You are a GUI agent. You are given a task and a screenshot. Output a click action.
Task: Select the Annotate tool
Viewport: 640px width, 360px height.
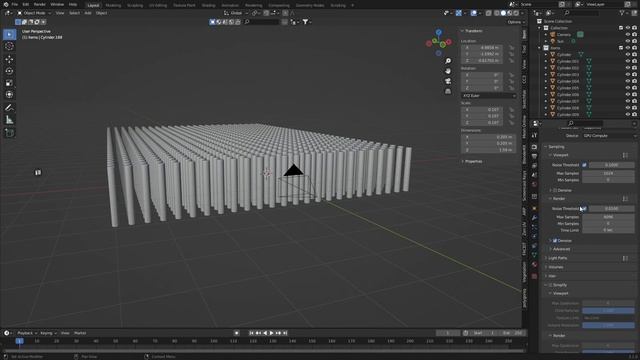(9, 108)
